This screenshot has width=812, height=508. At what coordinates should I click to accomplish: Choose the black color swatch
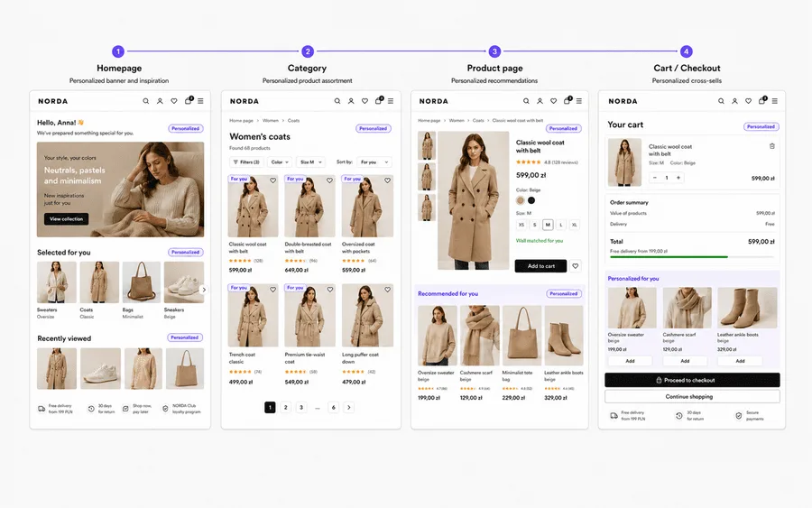(x=531, y=200)
